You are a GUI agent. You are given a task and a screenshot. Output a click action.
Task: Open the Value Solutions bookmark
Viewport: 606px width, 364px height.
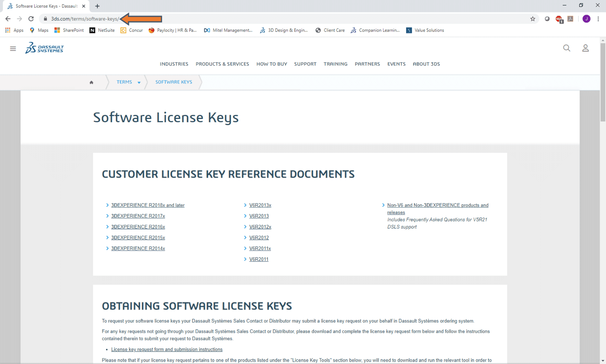(x=425, y=30)
